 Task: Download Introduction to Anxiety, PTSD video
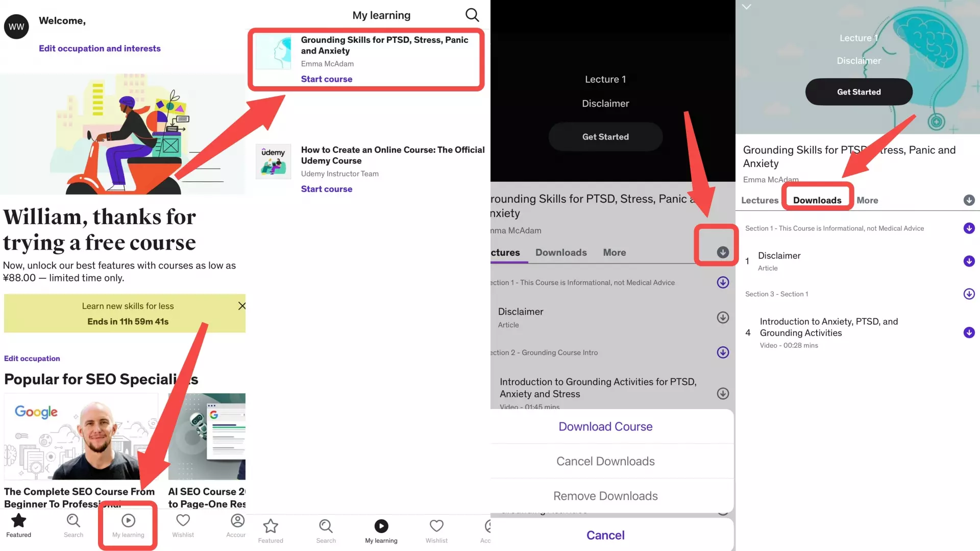pyautogui.click(x=969, y=332)
